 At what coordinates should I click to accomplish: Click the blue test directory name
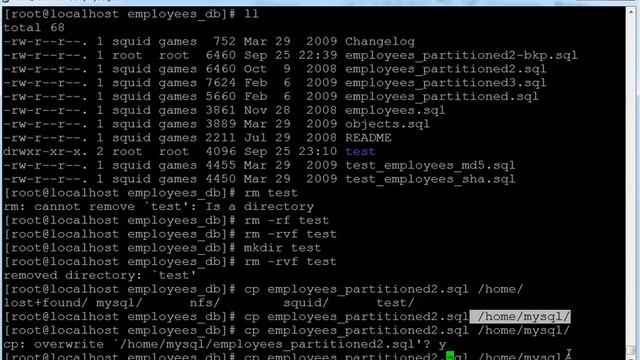tap(360, 152)
